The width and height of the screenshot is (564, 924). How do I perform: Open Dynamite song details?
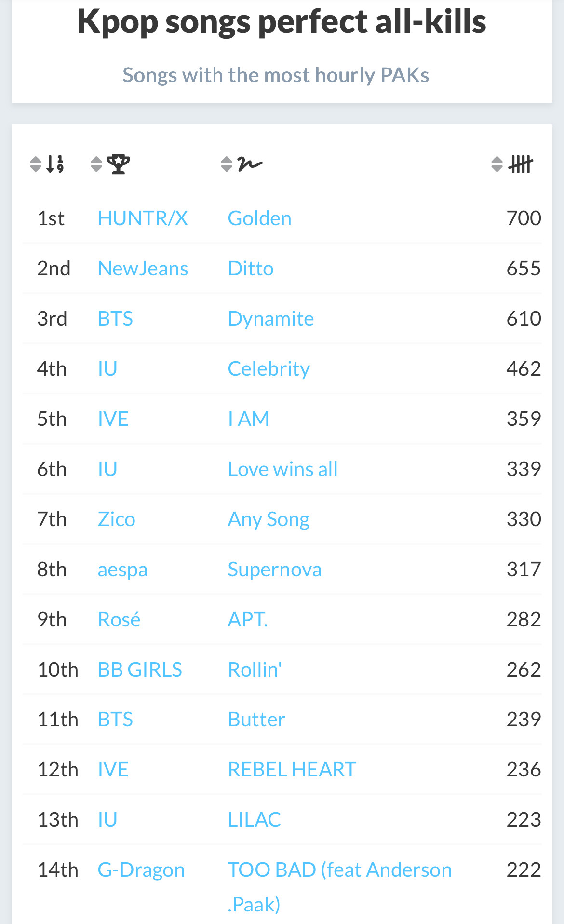(270, 319)
